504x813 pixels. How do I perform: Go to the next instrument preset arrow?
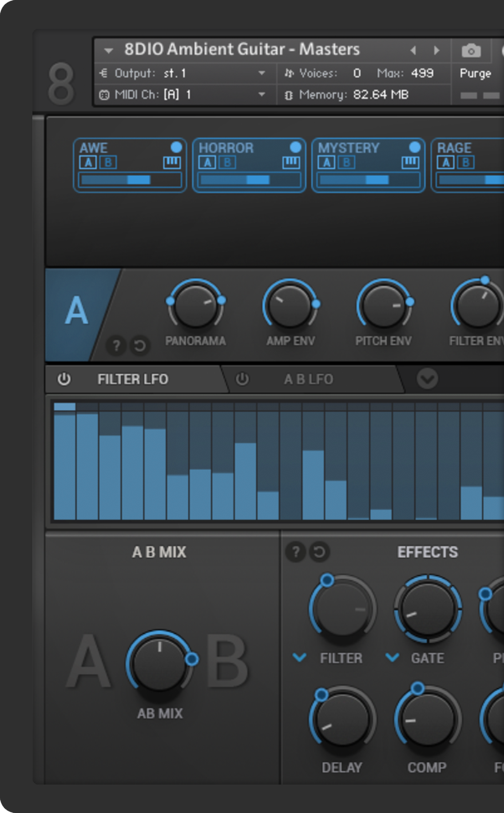coord(437,51)
